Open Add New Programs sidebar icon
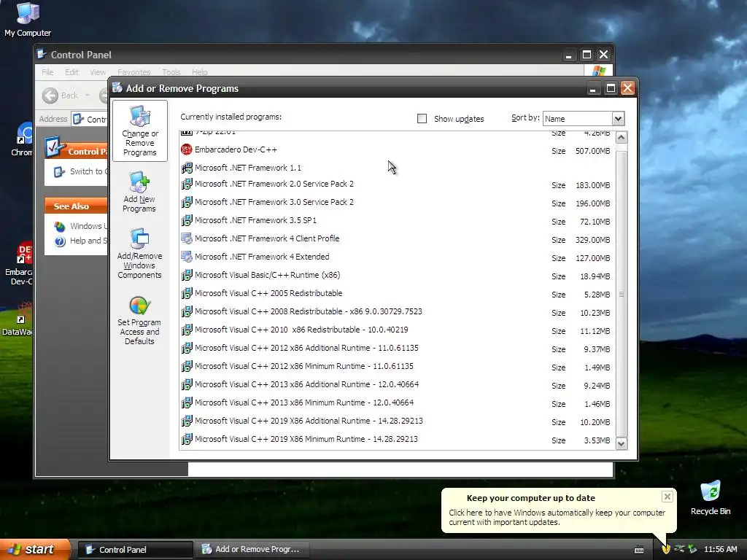Viewport: 747px width, 560px height. pyautogui.click(x=139, y=192)
